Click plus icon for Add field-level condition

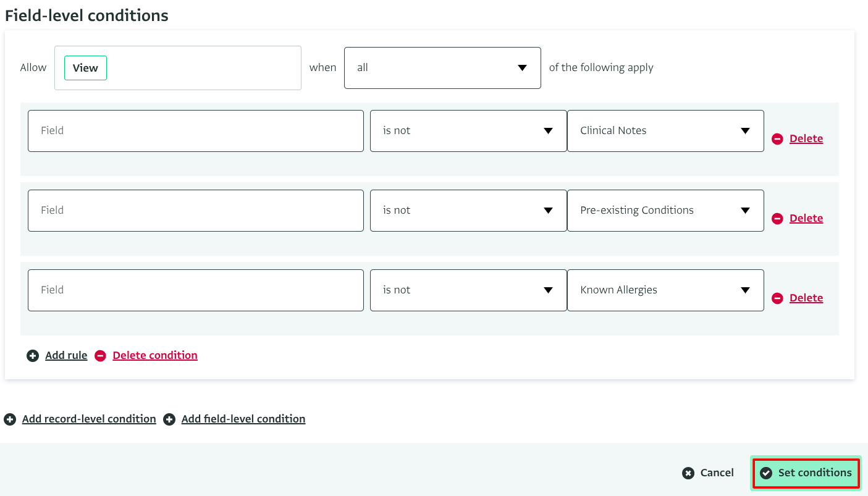tap(169, 419)
